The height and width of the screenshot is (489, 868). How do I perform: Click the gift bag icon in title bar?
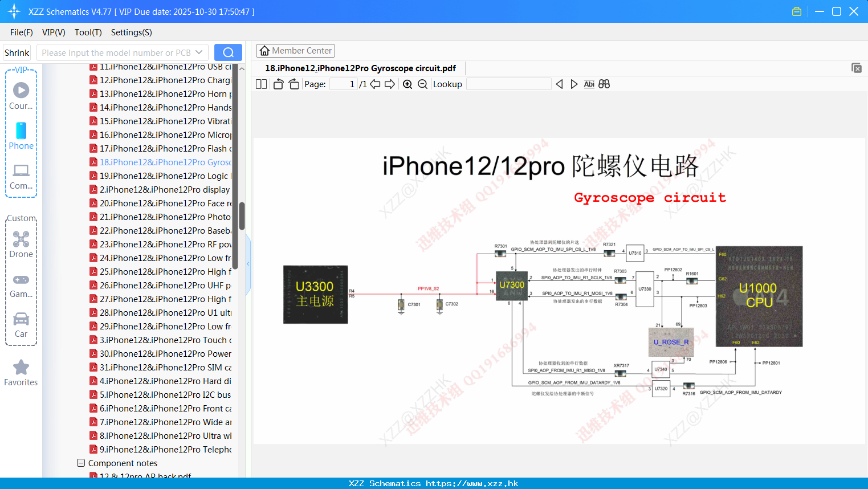click(x=797, y=11)
